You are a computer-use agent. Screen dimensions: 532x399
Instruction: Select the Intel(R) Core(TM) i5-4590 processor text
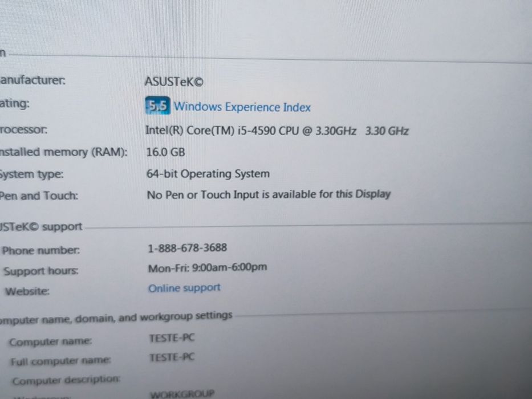coord(277,131)
